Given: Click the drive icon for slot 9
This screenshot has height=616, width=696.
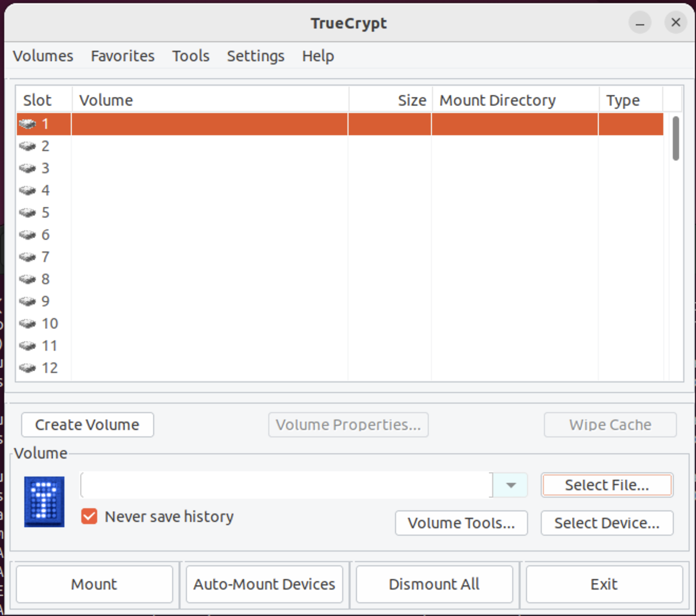Looking at the screenshot, I should [27, 302].
